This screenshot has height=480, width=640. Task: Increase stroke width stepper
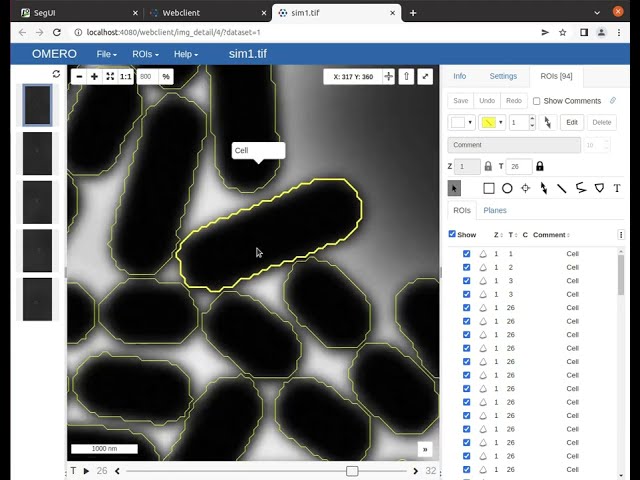coord(531,119)
